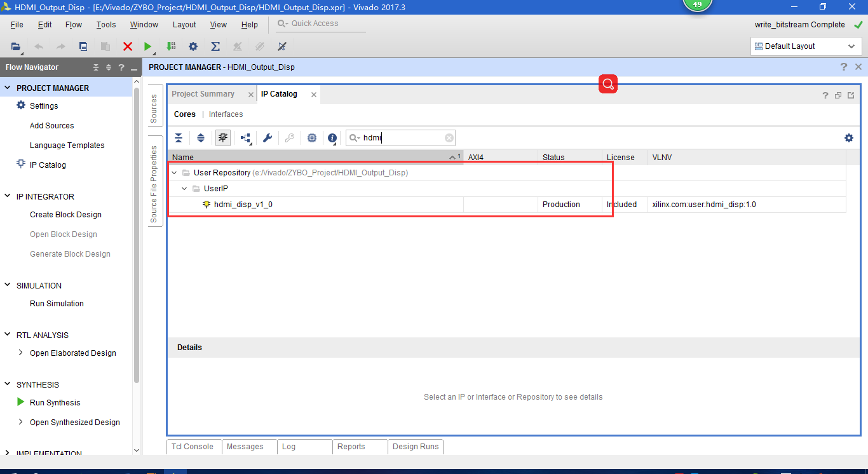This screenshot has width=868, height=474.
Task: Open Default Layout dropdown
Action: pyautogui.click(x=806, y=46)
